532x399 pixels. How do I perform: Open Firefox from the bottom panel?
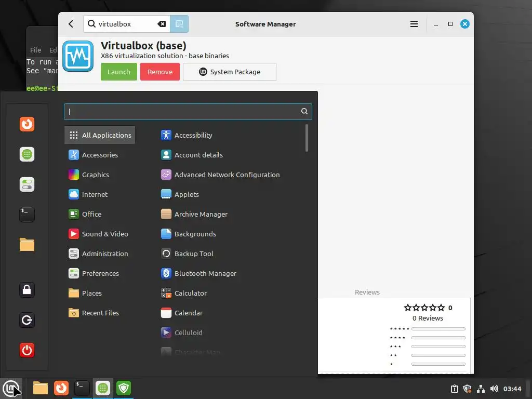61,388
